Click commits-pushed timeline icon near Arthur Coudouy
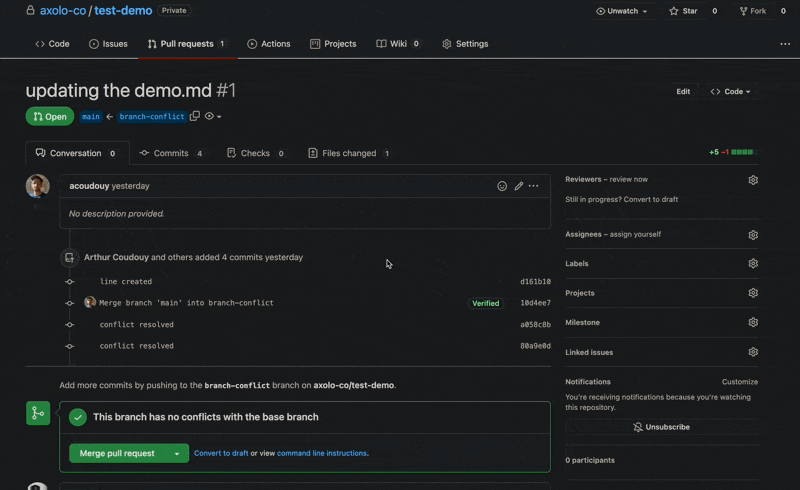Image resolution: width=800 pixels, height=490 pixels. [69, 258]
